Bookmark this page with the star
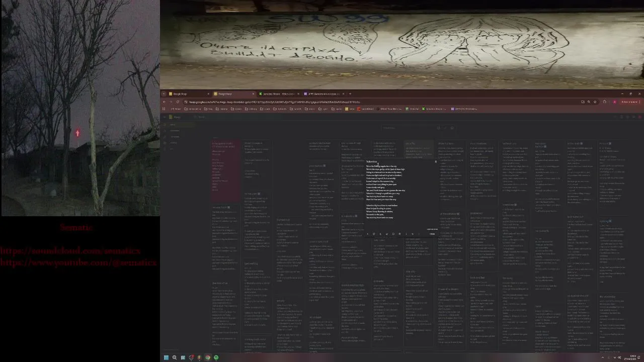 click(x=595, y=102)
